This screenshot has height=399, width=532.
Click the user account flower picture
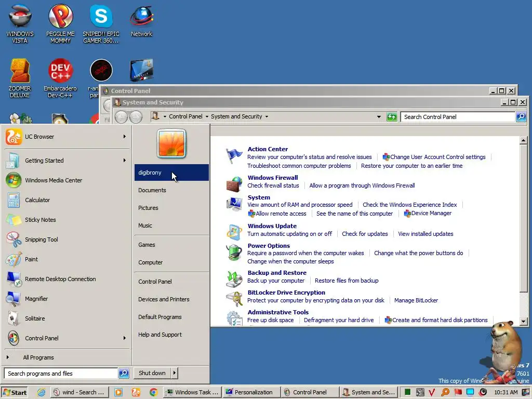click(171, 143)
